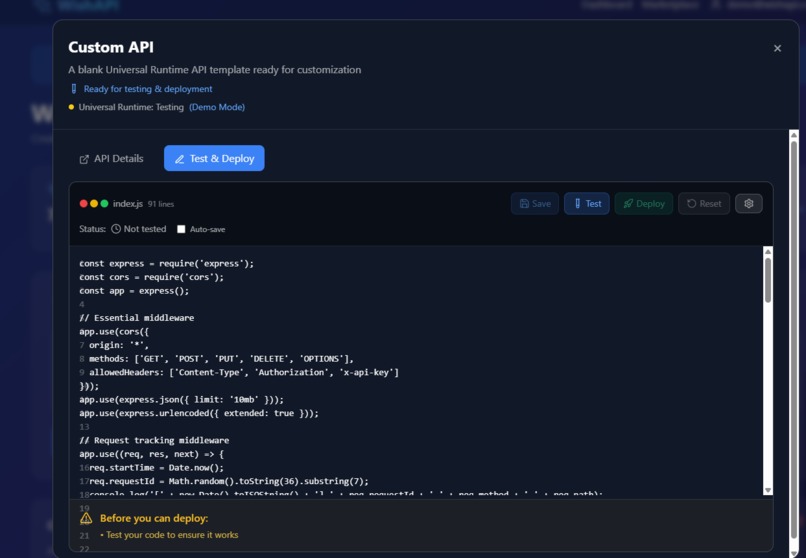Image resolution: width=806 pixels, height=558 pixels.
Task: Click the test tube icon beside Ready for testing
Action: pos(74,89)
